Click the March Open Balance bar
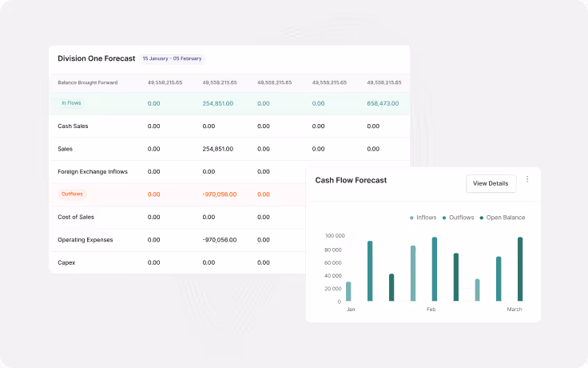Viewport: 588px width, 368px height. (x=520, y=269)
